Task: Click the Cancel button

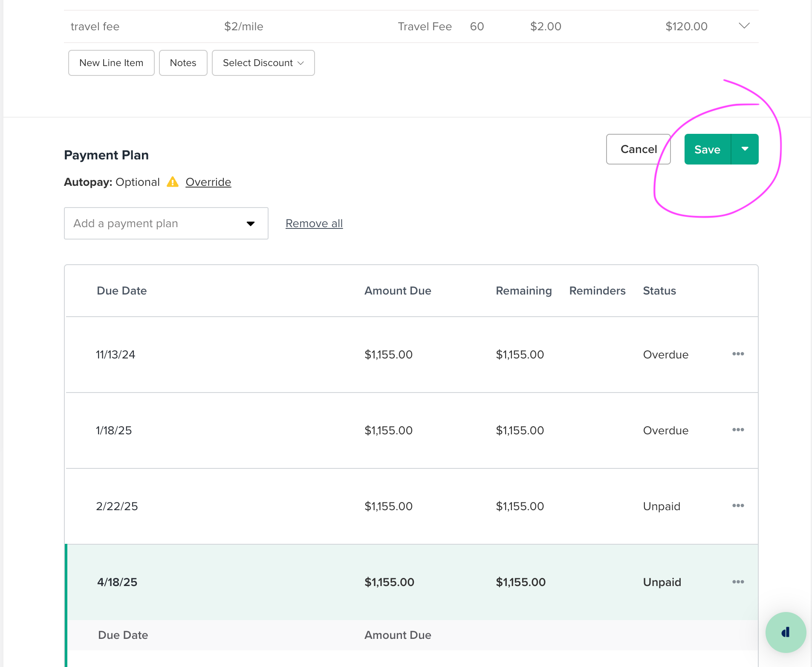Action: pos(638,149)
